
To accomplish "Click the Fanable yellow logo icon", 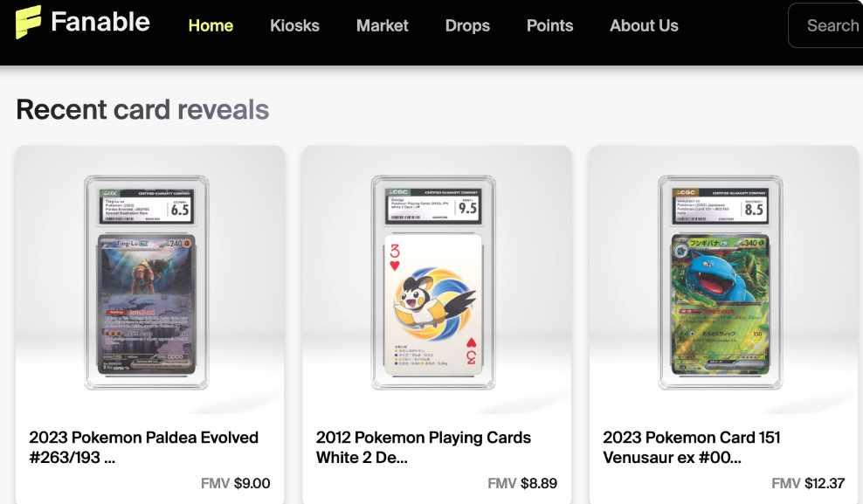I will (28, 22).
